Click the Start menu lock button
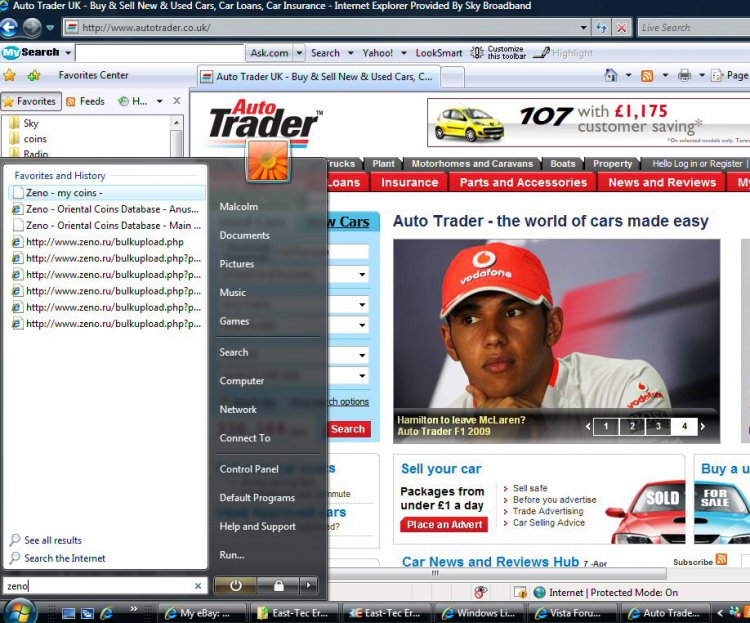The width and height of the screenshot is (750, 623). click(x=278, y=585)
